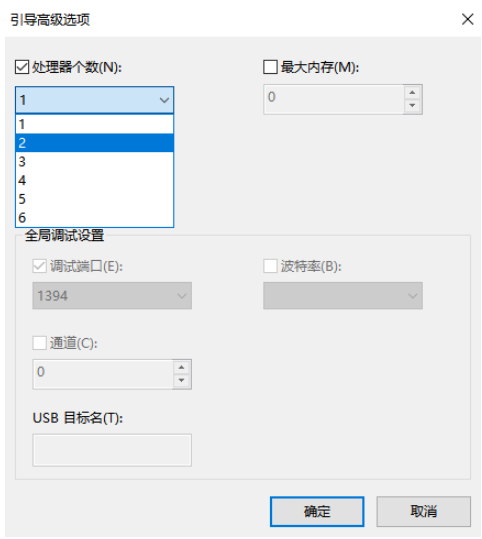482x539 pixels.
Task: Click the USB 目标名(T) text field
Action: pos(112,450)
